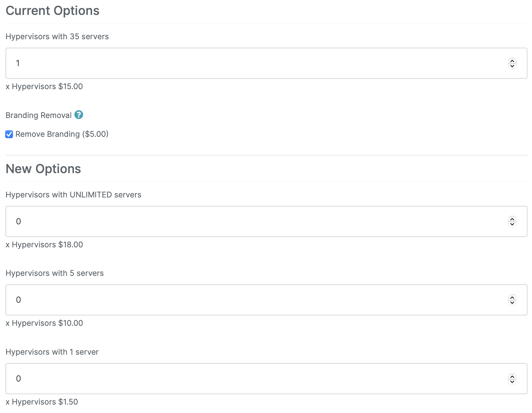Open the Branding Removal help tooltip icon
The width and height of the screenshot is (532, 413).
(79, 115)
